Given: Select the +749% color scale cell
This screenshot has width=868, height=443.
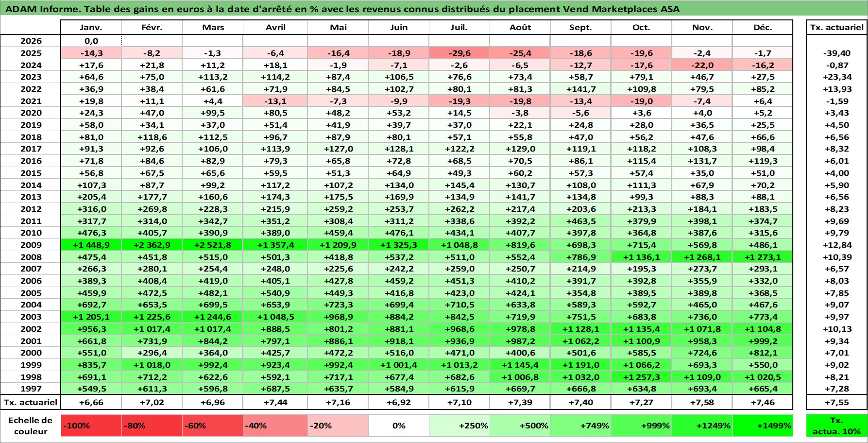Looking at the screenshot, I should coord(580,426).
